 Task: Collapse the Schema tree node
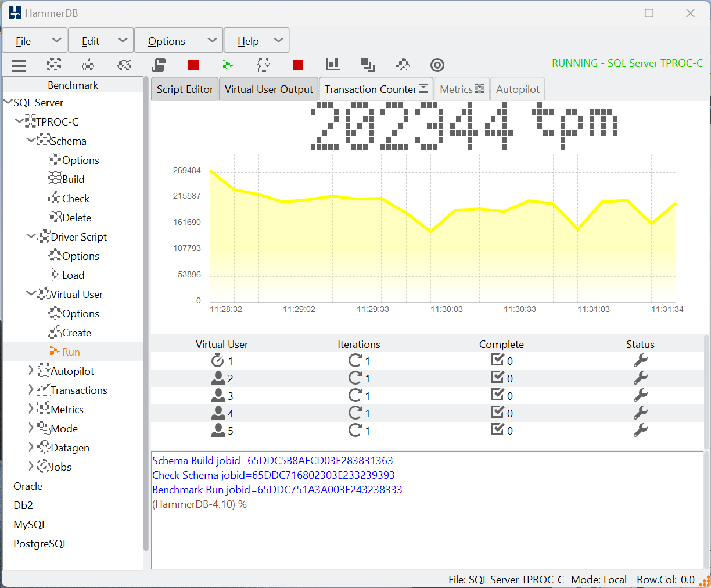[x=31, y=141]
